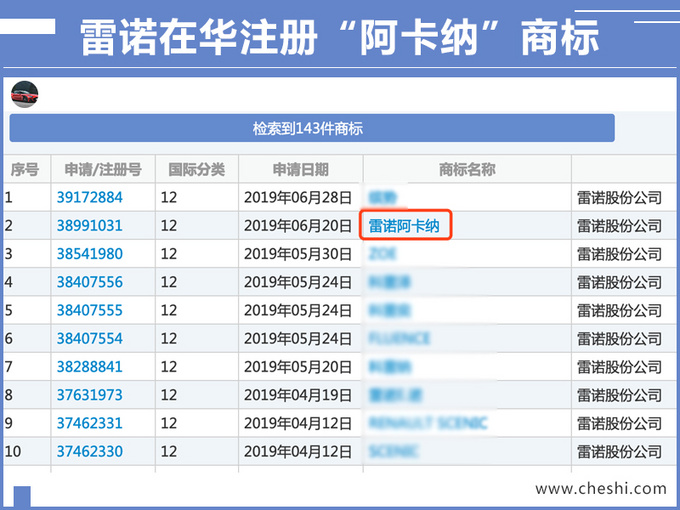Click the blurred trademark name in row 9
The image size is (680, 510).
[x=428, y=423]
